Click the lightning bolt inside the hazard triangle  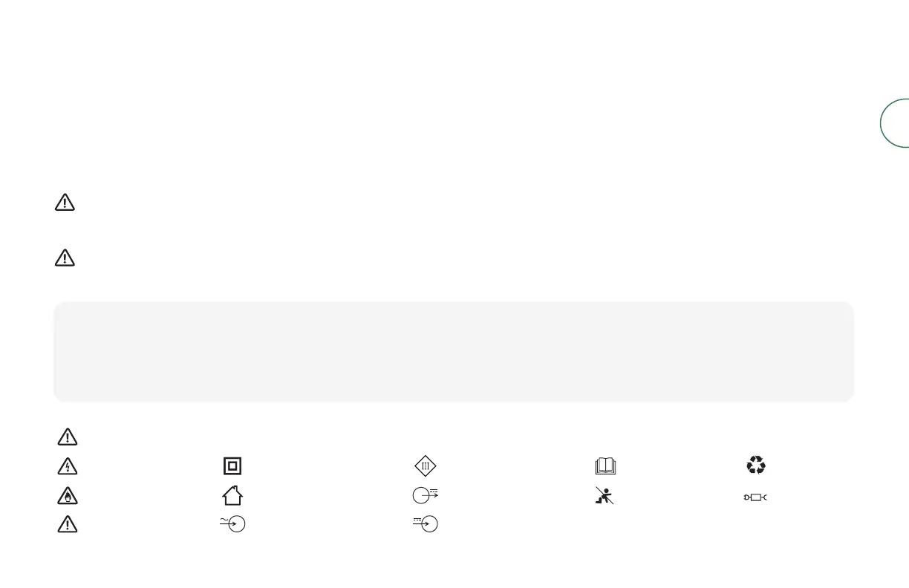tap(66, 468)
